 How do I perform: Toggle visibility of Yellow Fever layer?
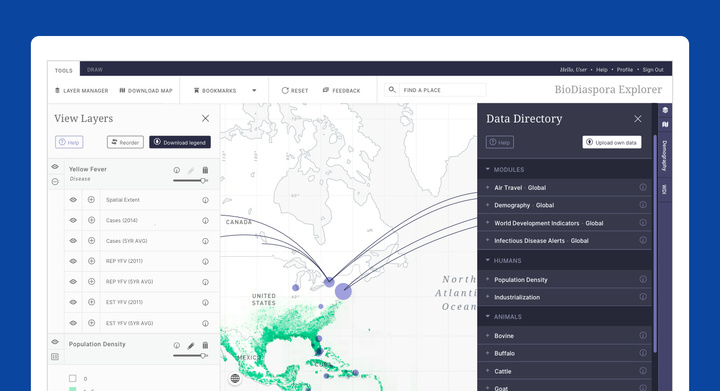click(x=55, y=167)
